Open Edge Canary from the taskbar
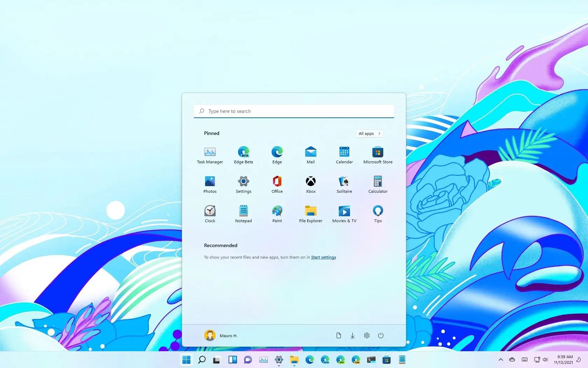 [x=356, y=360]
